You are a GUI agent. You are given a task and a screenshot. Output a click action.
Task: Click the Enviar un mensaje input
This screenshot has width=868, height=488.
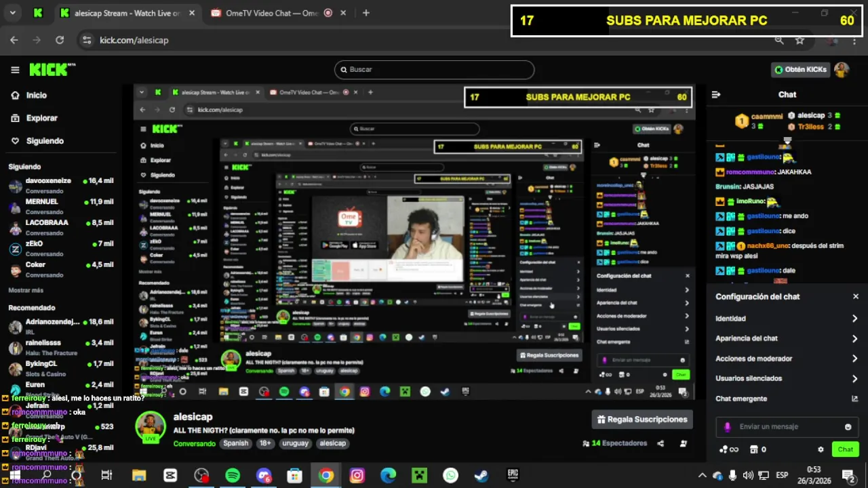click(787, 427)
